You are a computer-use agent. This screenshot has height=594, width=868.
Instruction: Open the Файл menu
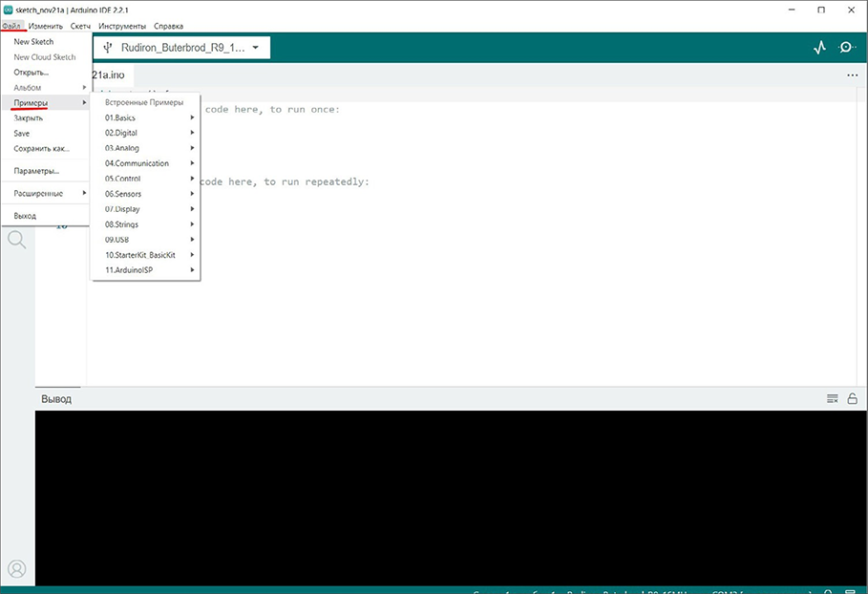[x=11, y=26]
